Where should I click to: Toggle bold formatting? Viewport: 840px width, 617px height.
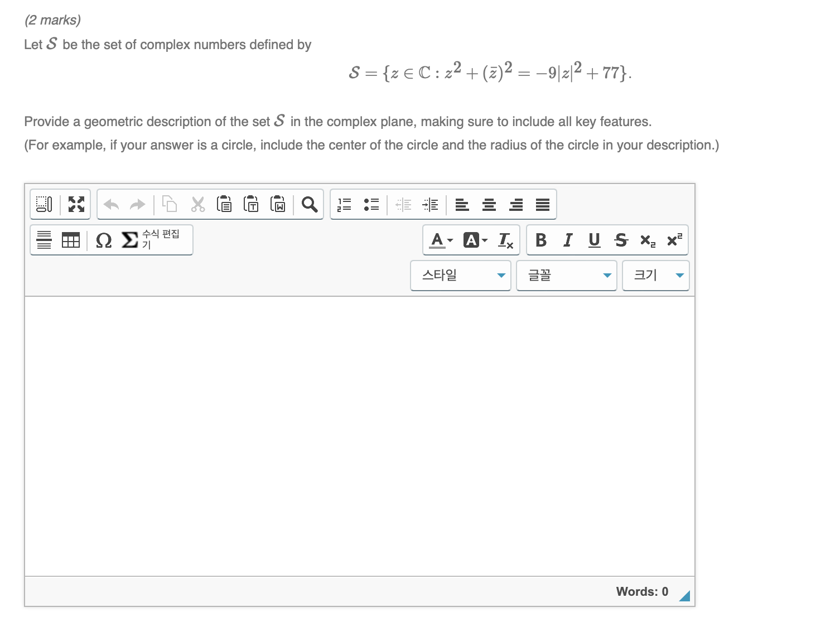(x=540, y=240)
